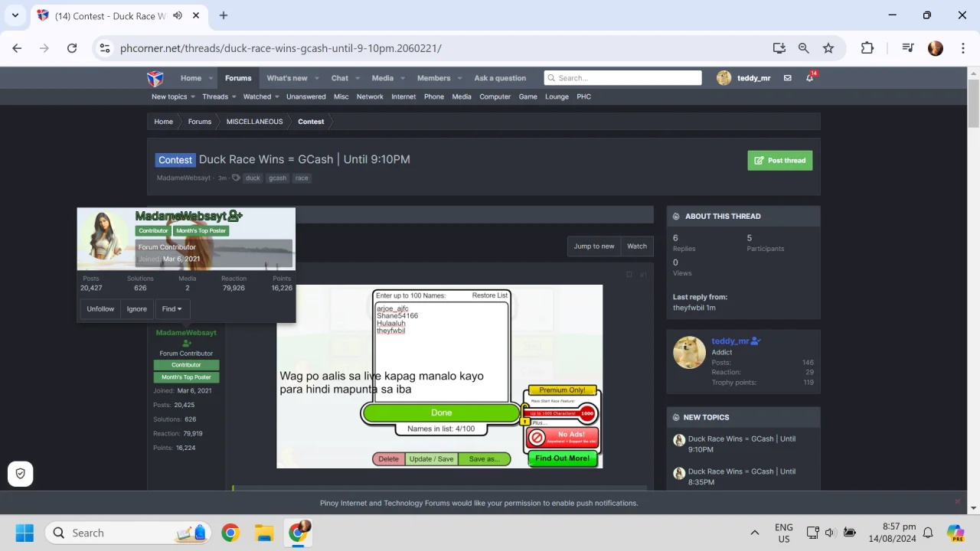Click the Watch thread button
Image resolution: width=980 pixels, height=551 pixels.
click(637, 246)
